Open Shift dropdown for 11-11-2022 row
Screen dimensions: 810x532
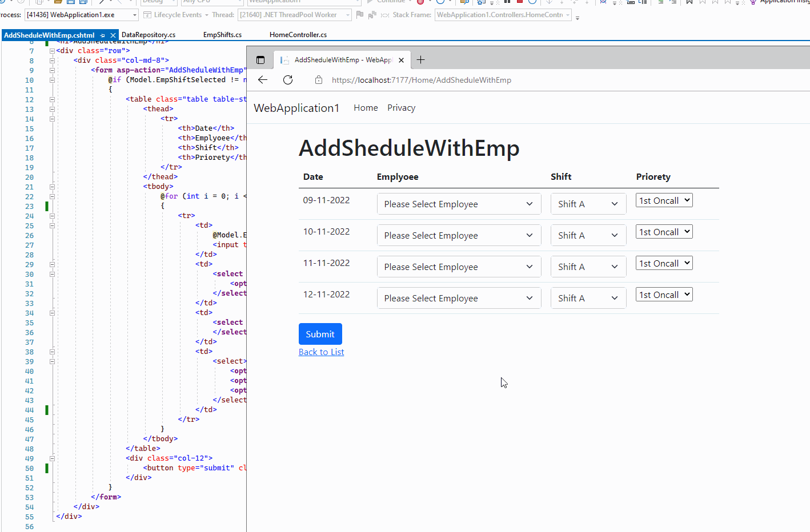pos(588,267)
